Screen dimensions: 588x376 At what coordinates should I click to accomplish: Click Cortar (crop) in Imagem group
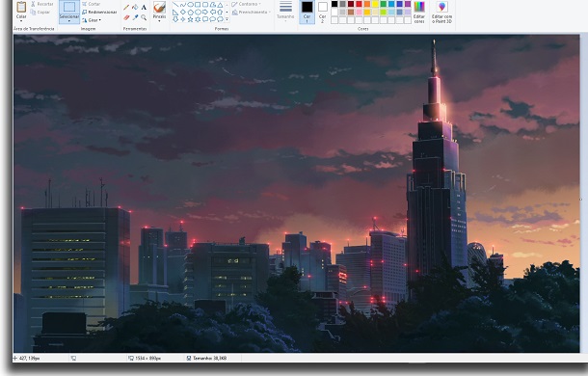[92, 4]
